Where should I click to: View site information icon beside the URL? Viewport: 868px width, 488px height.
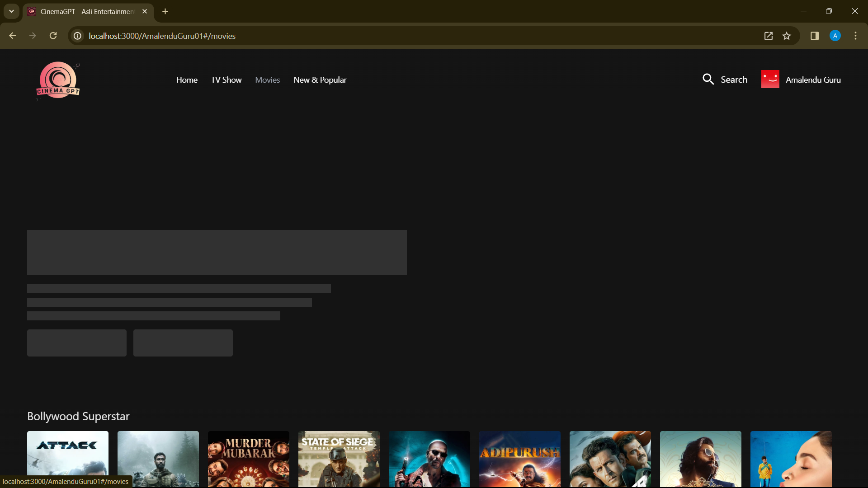(78, 36)
